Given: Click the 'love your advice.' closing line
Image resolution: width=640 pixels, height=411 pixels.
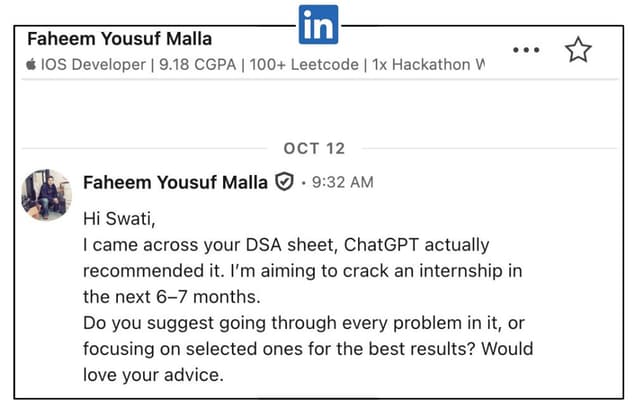Looking at the screenshot, I should 153,375.
